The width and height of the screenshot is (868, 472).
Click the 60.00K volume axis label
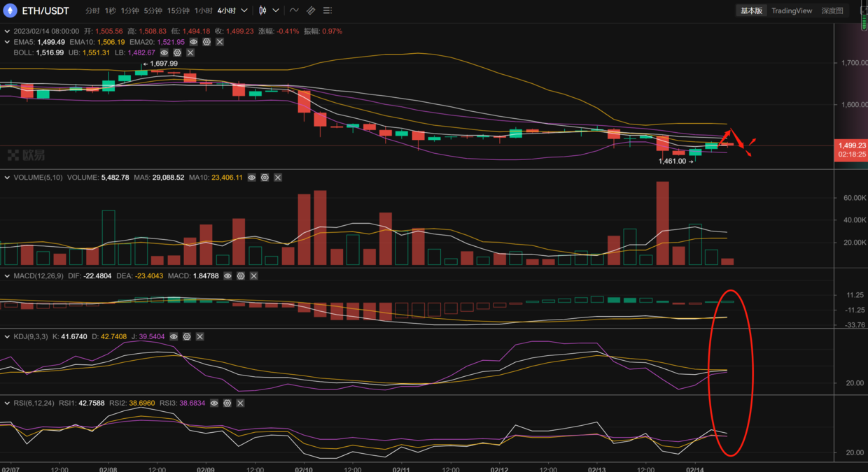(855, 198)
